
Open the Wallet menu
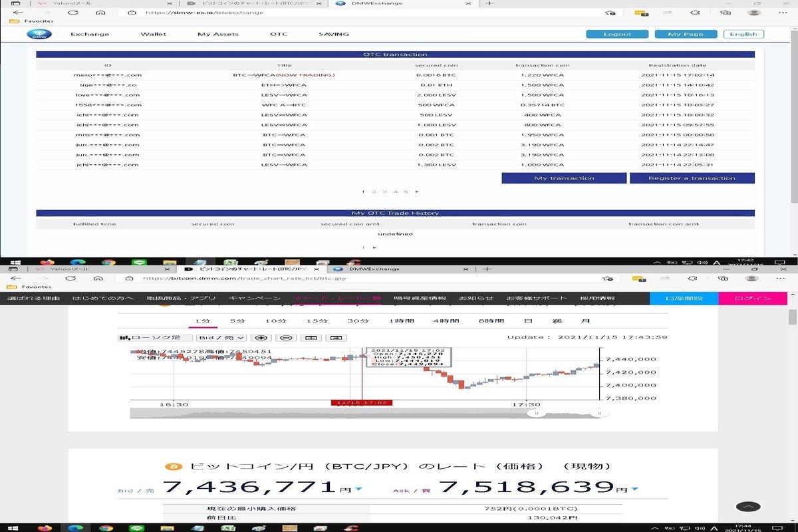tap(154, 34)
